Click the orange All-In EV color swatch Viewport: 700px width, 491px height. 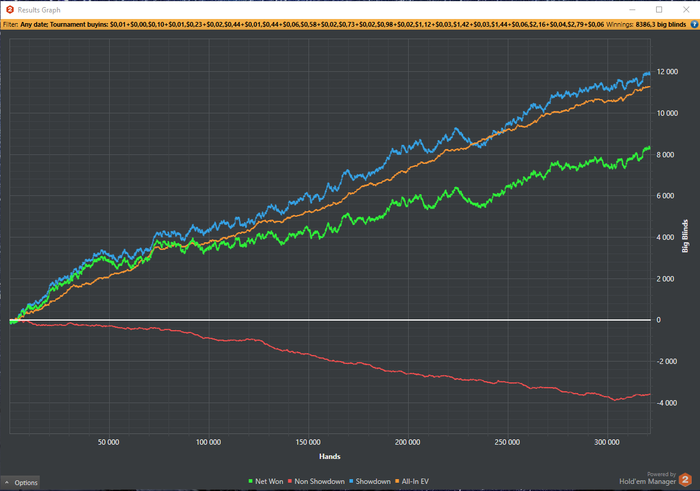coord(397,481)
